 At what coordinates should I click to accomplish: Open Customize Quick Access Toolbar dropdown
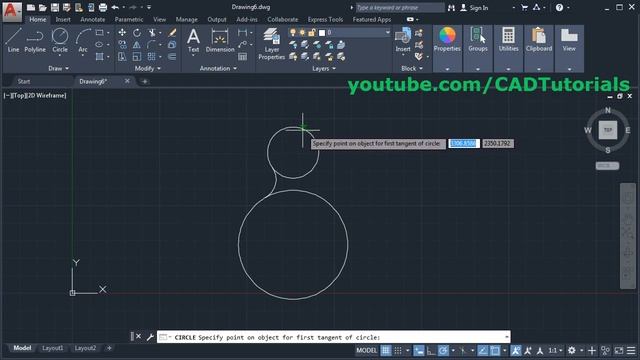tap(149, 7)
